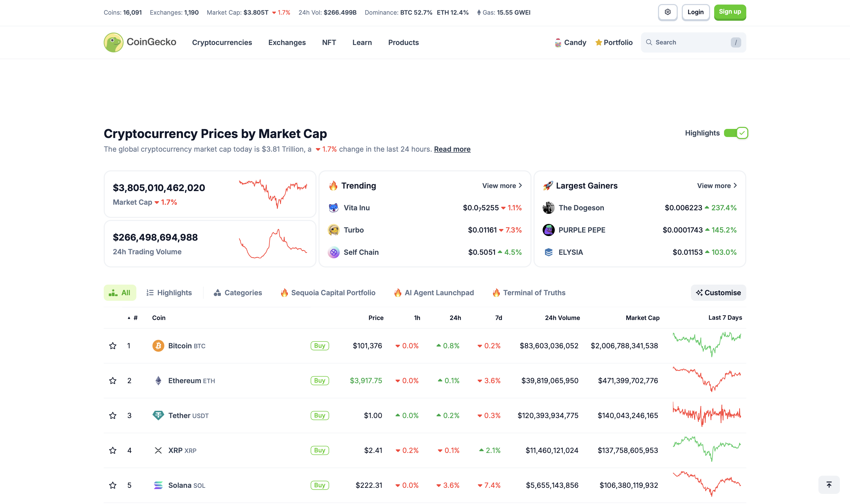Click the Ethereum diamond logo
This screenshot has width=850, height=504.
coord(158,381)
